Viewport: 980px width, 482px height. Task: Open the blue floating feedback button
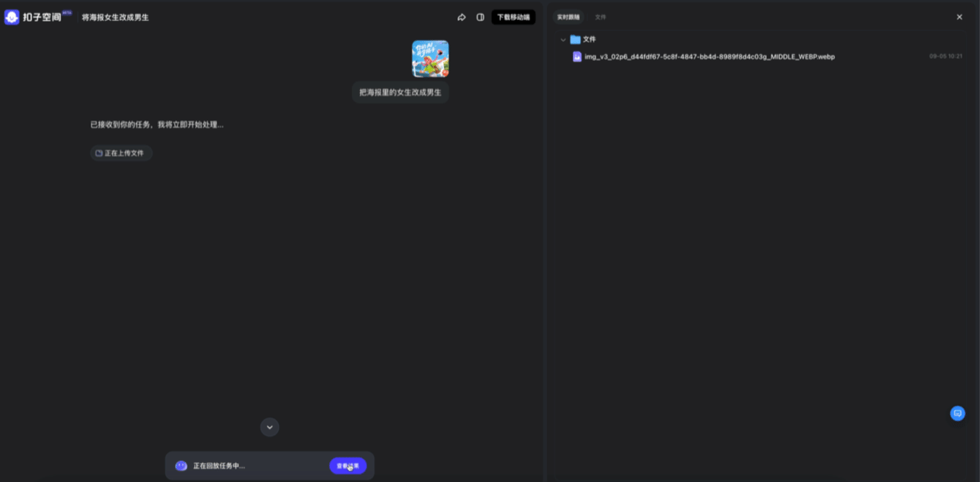(957, 413)
